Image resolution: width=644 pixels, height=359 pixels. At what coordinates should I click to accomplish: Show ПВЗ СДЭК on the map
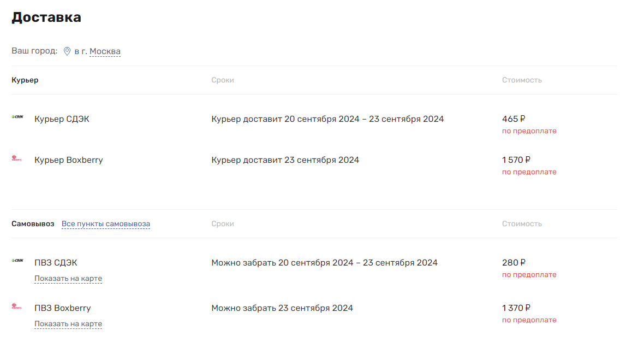click(x=68, y=278)
